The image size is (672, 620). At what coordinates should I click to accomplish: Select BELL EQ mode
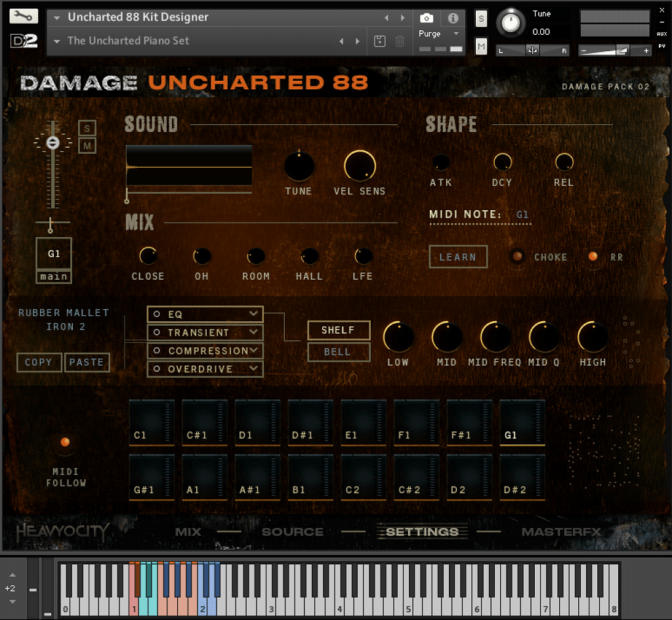click(339, 352)
